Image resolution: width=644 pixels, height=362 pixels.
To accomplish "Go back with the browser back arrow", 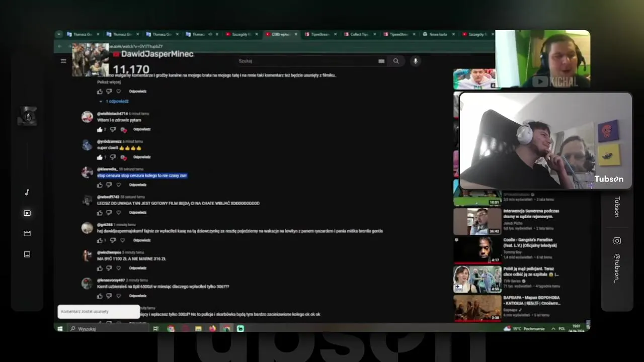I will [60, 46].
